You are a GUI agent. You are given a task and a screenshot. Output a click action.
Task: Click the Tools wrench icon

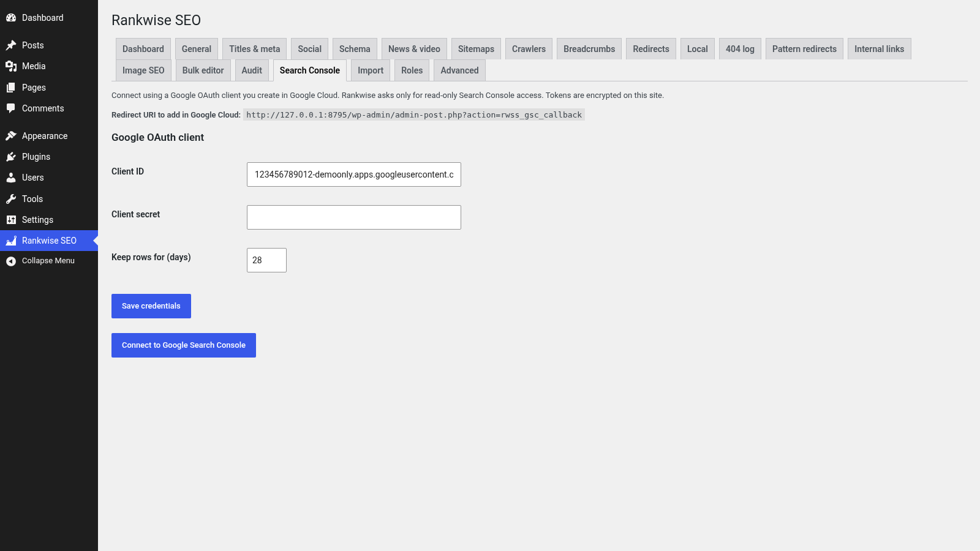tap(11, 199)
